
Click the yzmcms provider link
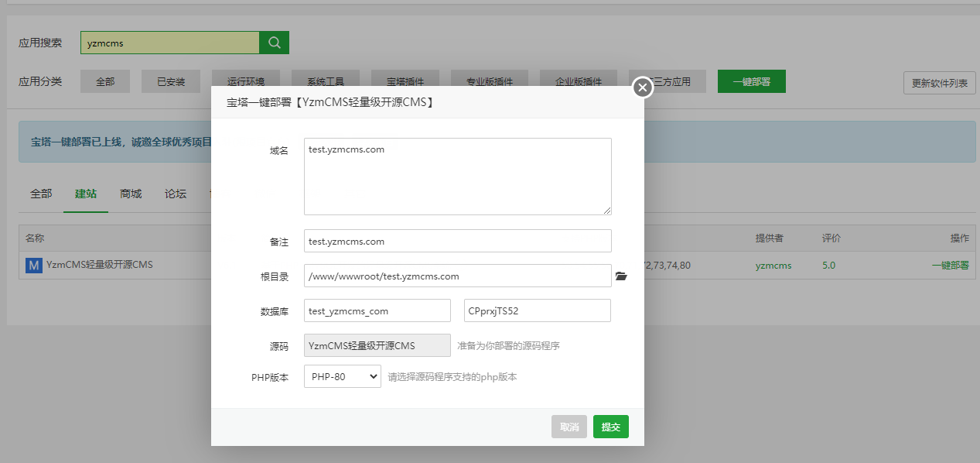(x=773, y=266)
